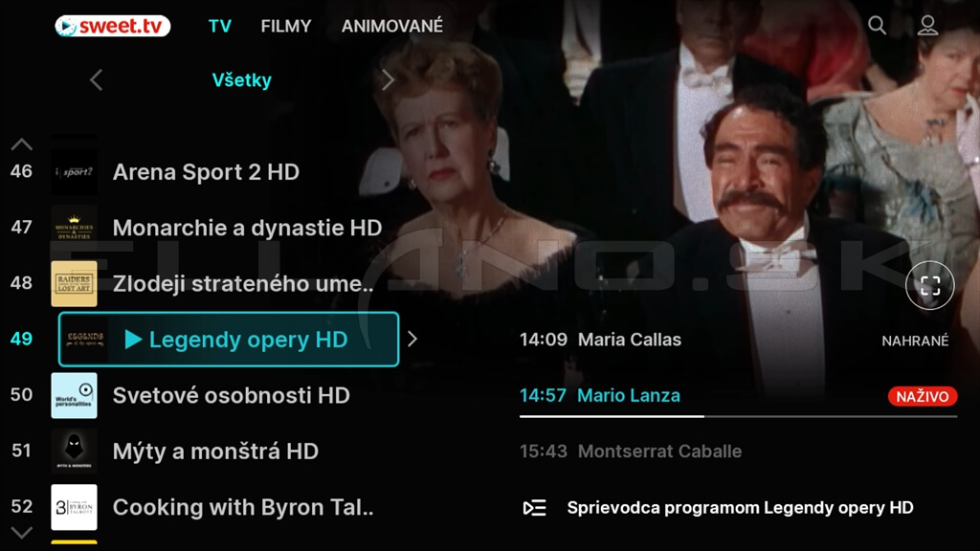Open the user profile icon
The width and height of the screenshot is (980, 551).
pyautogui.click(x=927, y=26)
